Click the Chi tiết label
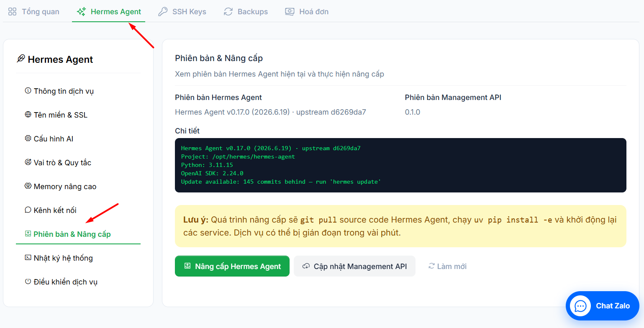 coord(187,131)
